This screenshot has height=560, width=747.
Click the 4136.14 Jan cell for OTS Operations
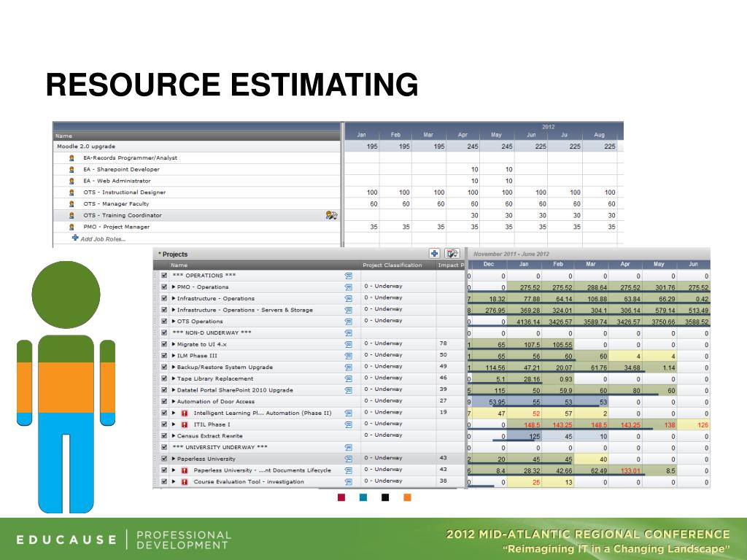(x=525, y=322)
